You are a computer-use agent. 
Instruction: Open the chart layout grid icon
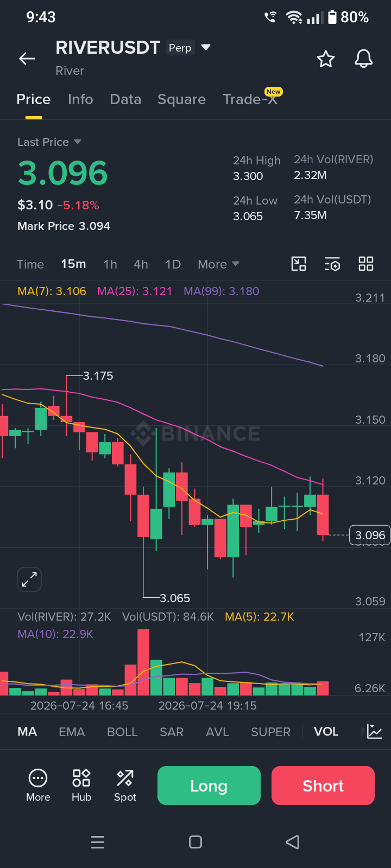pos(366,264)
